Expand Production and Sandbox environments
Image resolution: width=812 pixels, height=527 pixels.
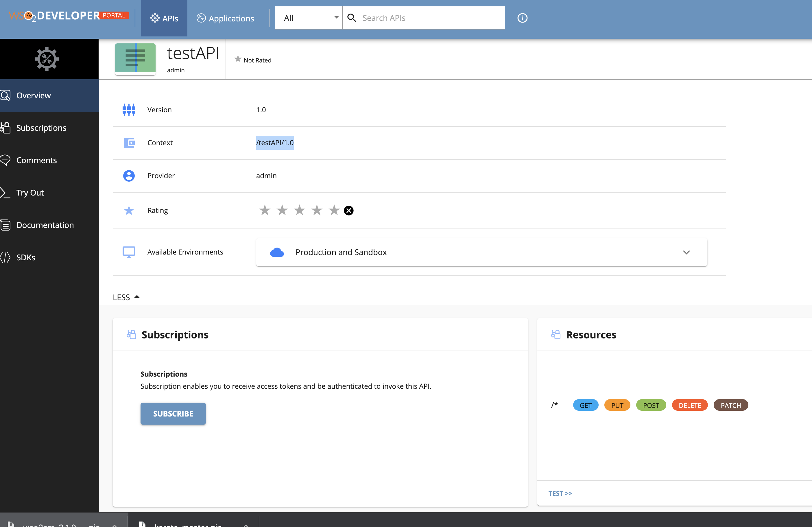tap(686, 252)
